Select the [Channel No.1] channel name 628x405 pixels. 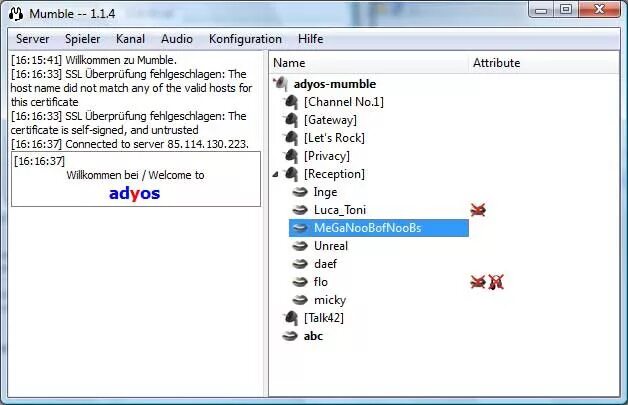click(x=344, y=102)
